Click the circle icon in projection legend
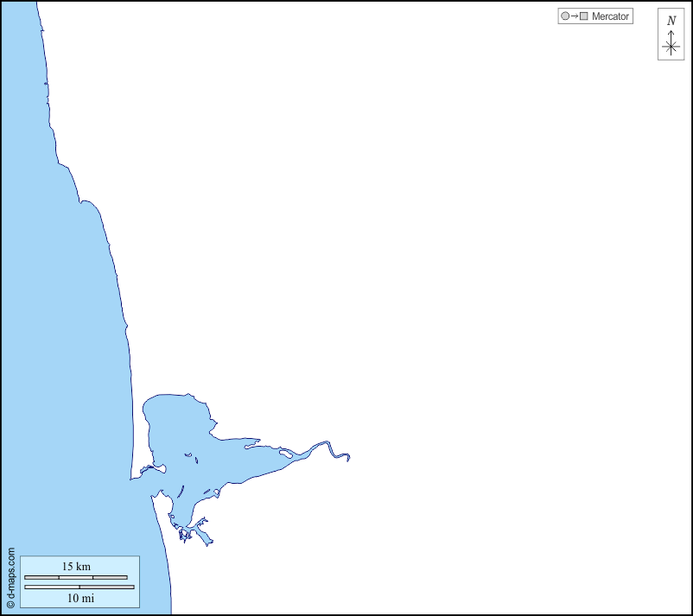 click(x=565, y=16)
